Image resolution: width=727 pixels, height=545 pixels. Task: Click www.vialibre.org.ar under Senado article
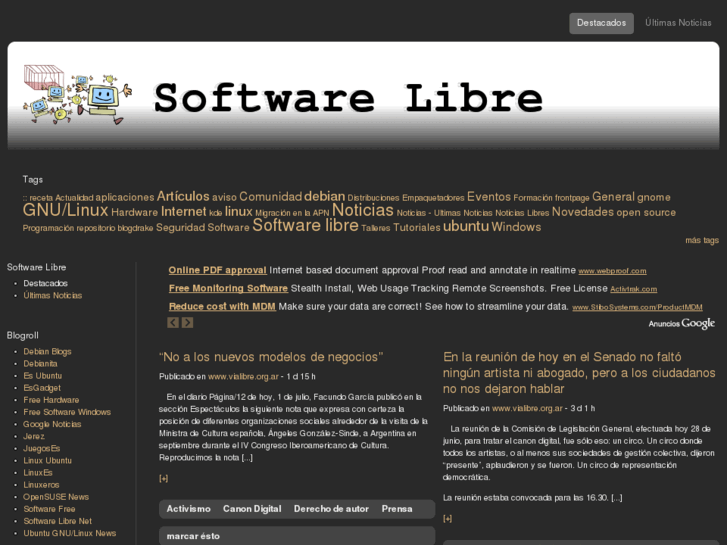click(x=527, y=408)
